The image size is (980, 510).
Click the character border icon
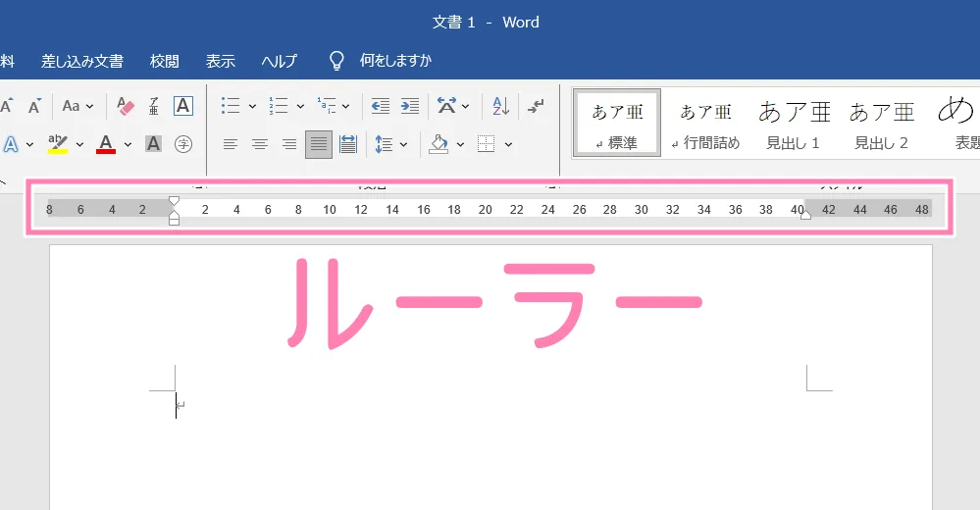[x=182, y=106]
